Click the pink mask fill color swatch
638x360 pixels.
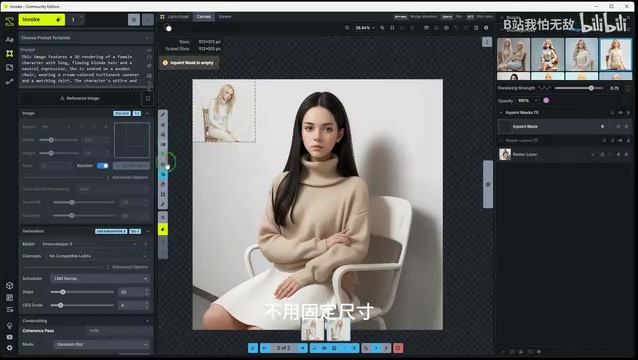[546, 100]
